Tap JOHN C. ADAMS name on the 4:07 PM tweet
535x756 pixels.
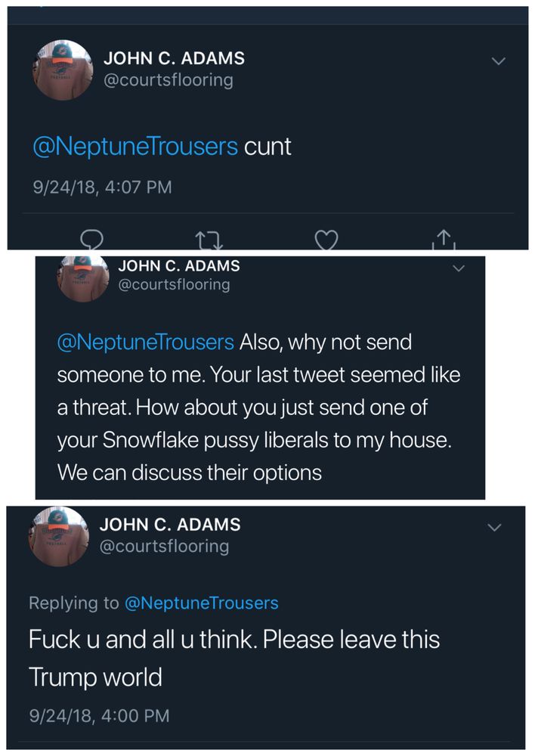[x=174, y=58]
